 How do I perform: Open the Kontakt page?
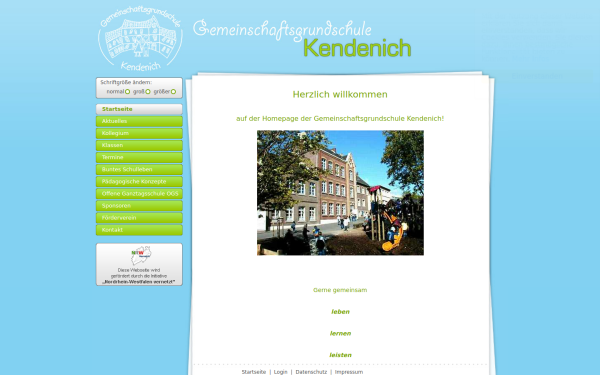coord(139,230)
